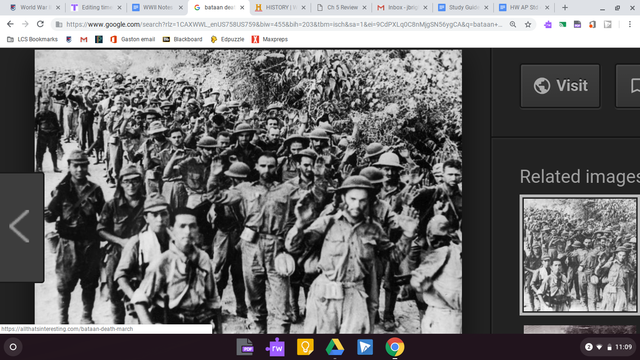Screen dimensions: 640x360
Task: Open the LCS Bookmarks folder
Action: pyautogui.click(x=33, y=39)
